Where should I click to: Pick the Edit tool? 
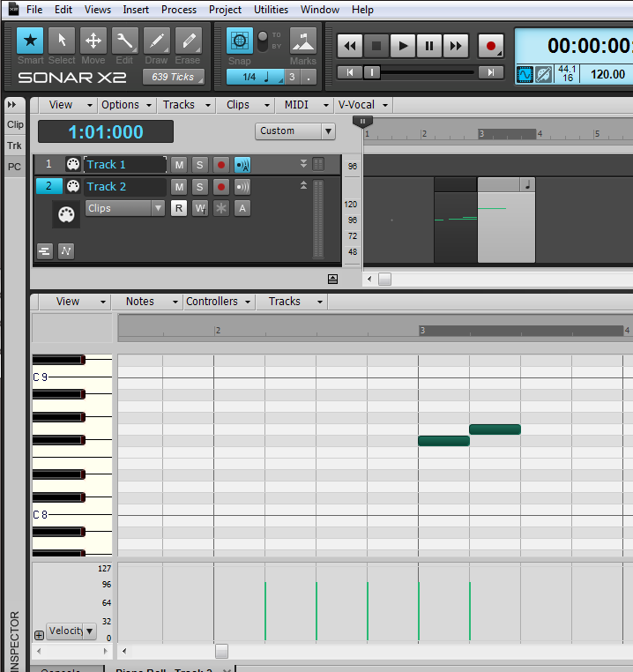click(x=124, y=41)
